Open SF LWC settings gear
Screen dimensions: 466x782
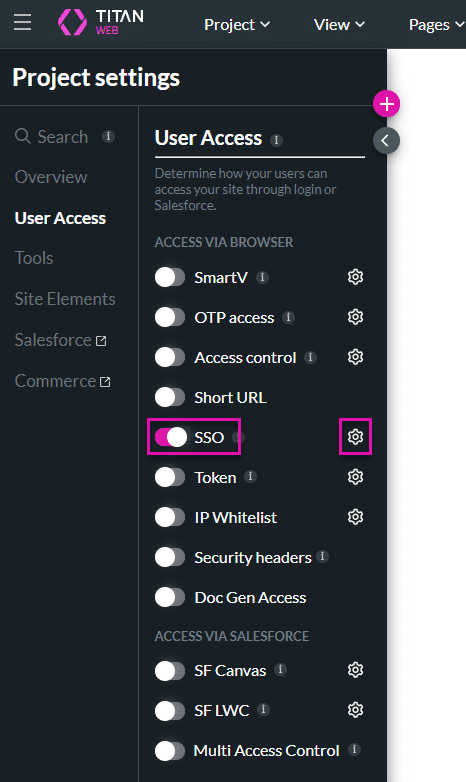(355, 710)
